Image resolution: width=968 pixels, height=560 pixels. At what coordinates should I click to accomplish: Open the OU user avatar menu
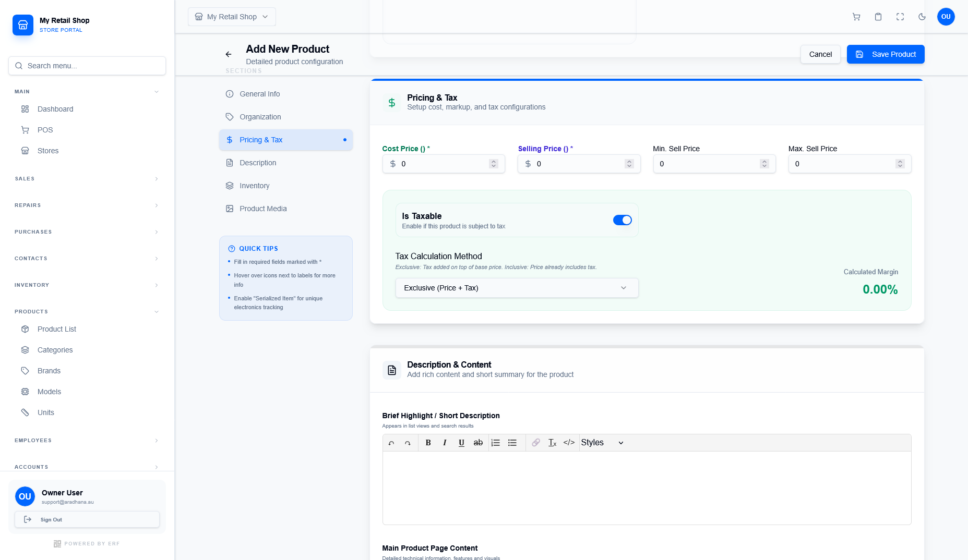coord(946,17)
